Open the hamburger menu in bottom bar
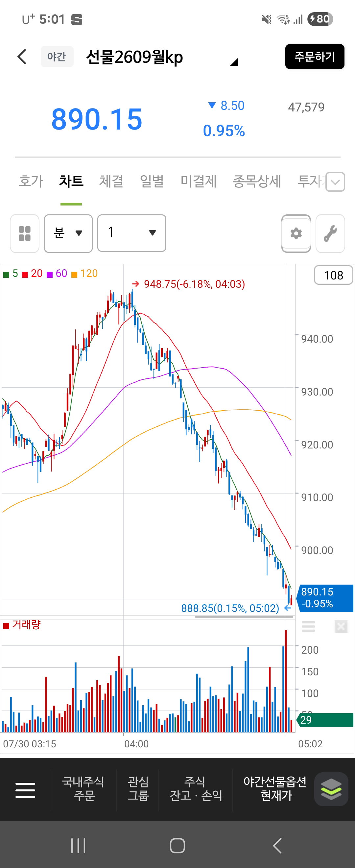Screen dimensions: 355x868 click(25, 790)
